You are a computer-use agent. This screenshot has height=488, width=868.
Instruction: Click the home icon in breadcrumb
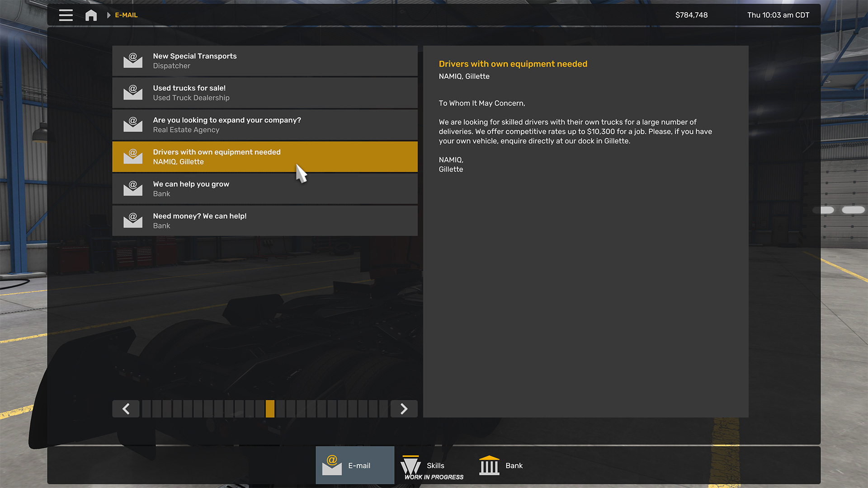tap(91, 15)
